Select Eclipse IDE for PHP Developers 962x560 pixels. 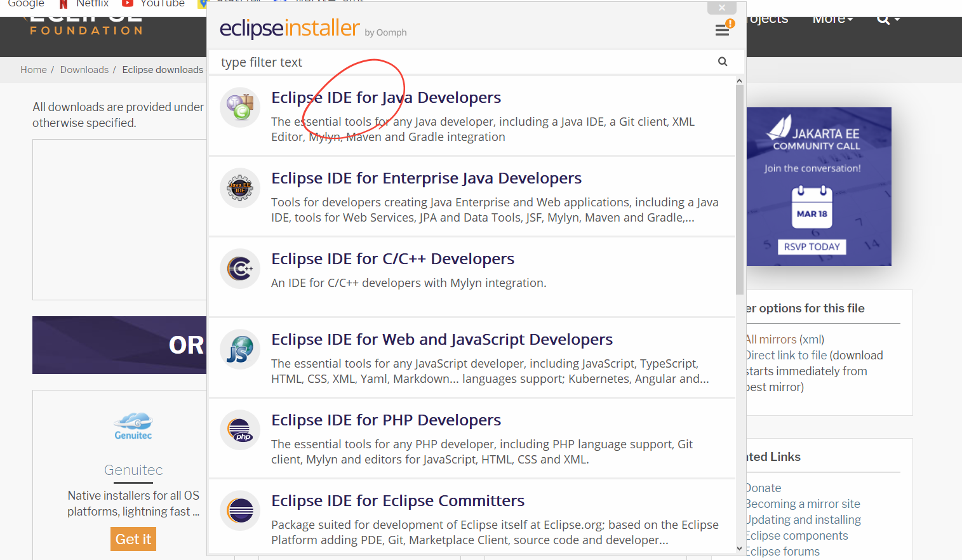386,420
